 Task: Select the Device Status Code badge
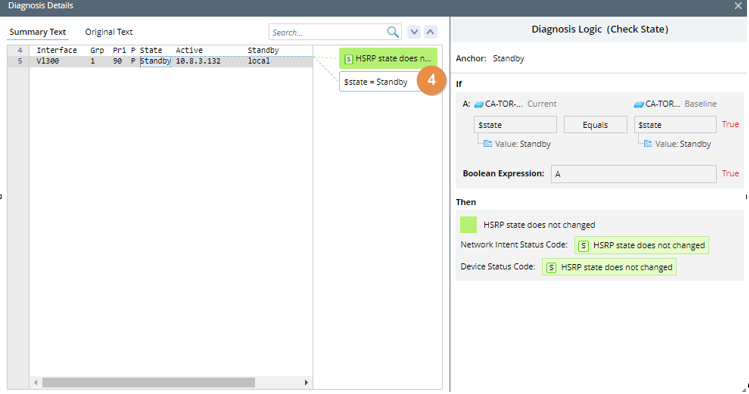coord(609,267)
